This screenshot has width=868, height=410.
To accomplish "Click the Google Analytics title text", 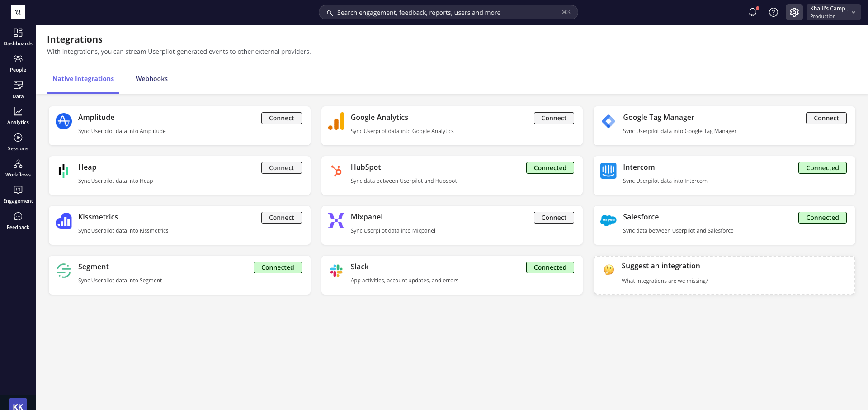I will point(379,117).
